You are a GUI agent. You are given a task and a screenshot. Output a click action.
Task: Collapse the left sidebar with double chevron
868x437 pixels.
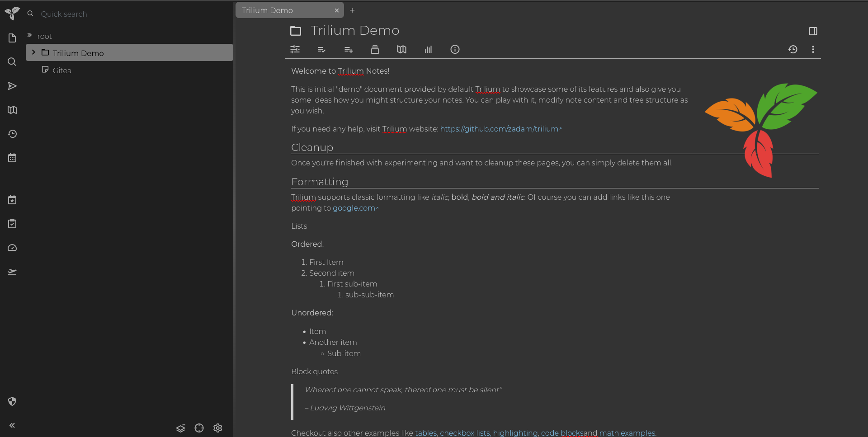[12, 425]
